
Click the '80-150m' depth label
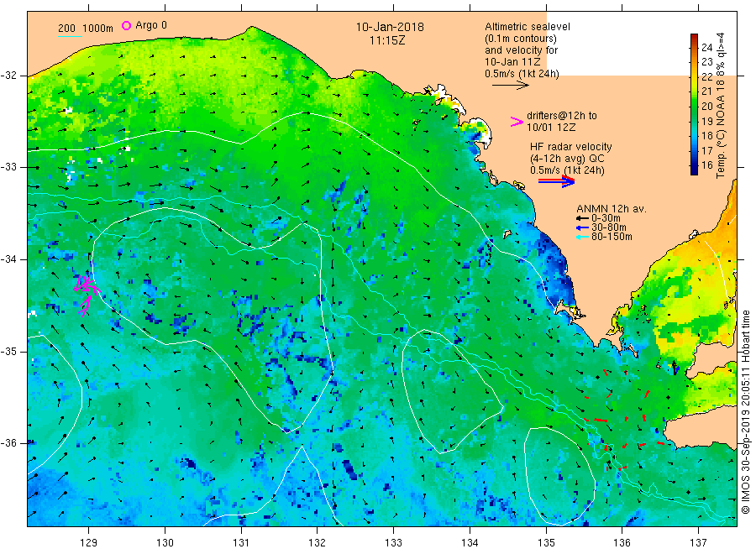[612, 237]
